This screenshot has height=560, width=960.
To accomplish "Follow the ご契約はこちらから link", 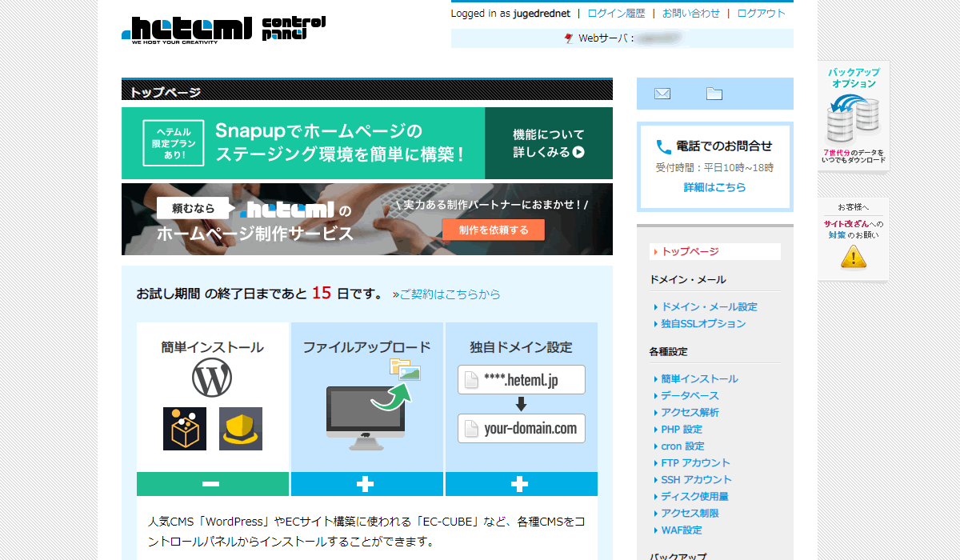I will tap(450, 294).
